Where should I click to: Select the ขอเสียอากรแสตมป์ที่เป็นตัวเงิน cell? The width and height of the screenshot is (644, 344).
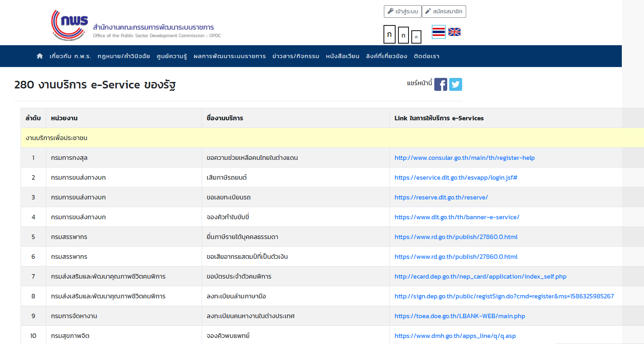click(x=296, y=257)
